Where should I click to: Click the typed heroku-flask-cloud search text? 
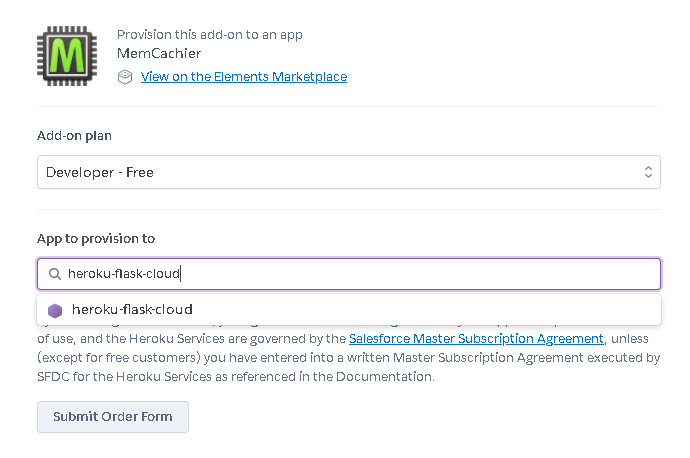[124, 274]
